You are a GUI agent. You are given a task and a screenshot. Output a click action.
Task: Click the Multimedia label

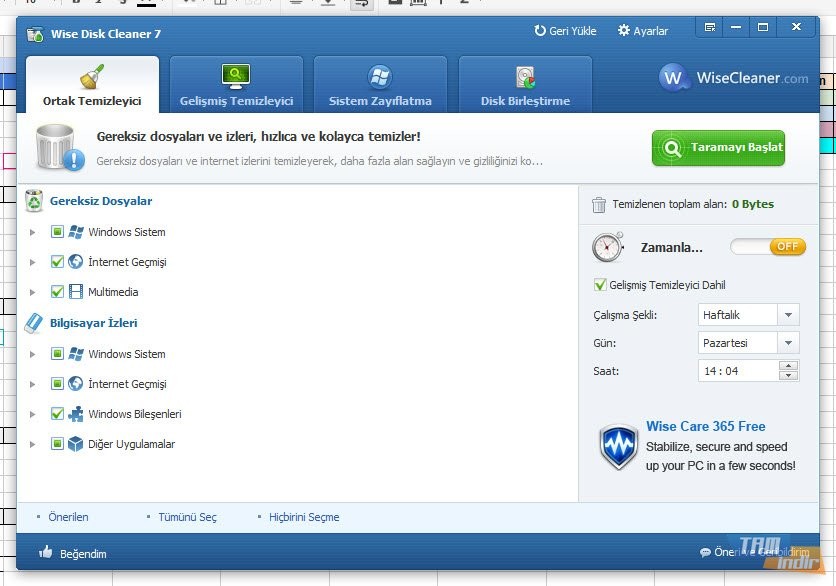[113, 292]
